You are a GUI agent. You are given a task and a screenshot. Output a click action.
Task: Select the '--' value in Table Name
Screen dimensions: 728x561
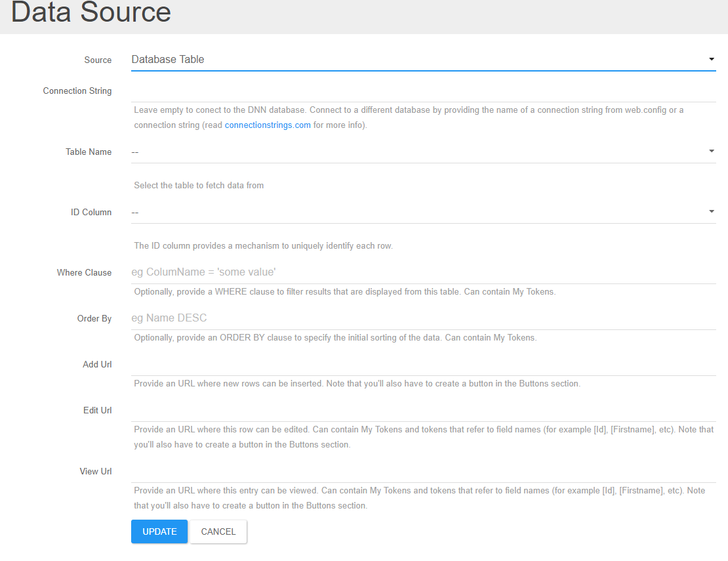[x=136, y=151]
